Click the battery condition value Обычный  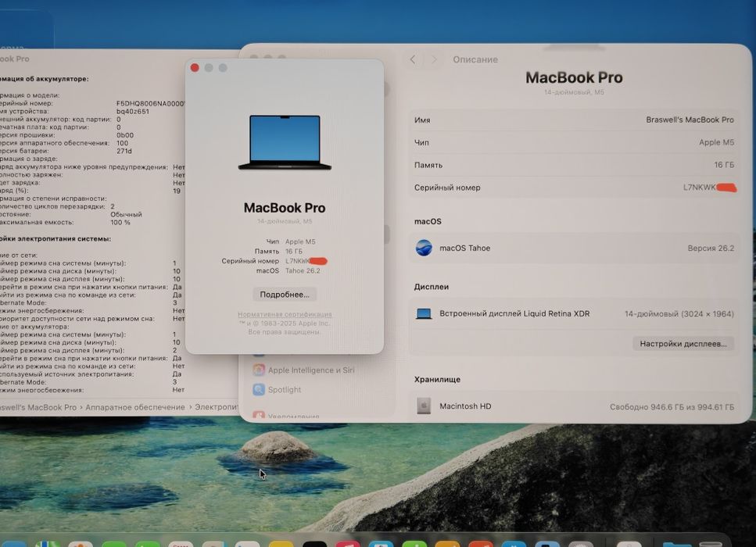point(126,214)
